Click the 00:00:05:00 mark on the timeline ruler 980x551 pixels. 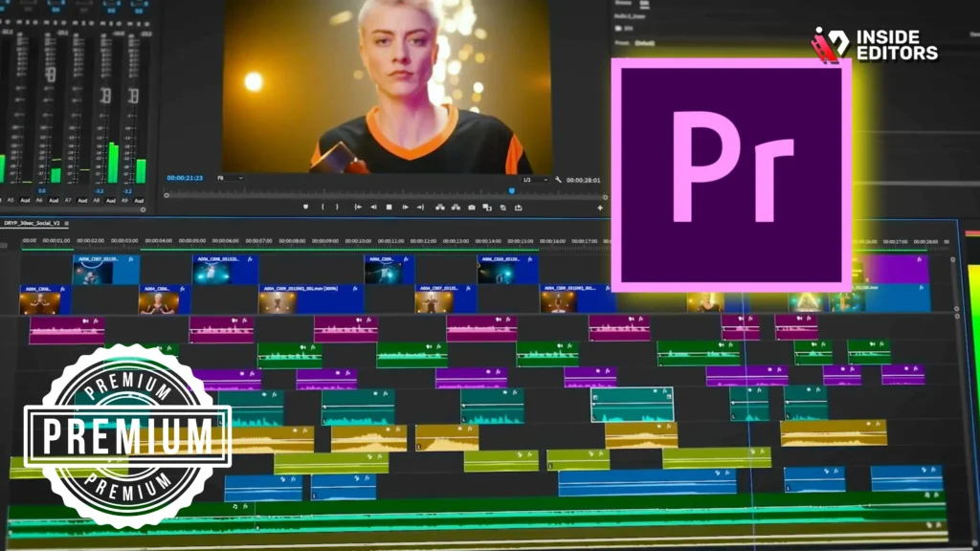[x=191, y=240]
